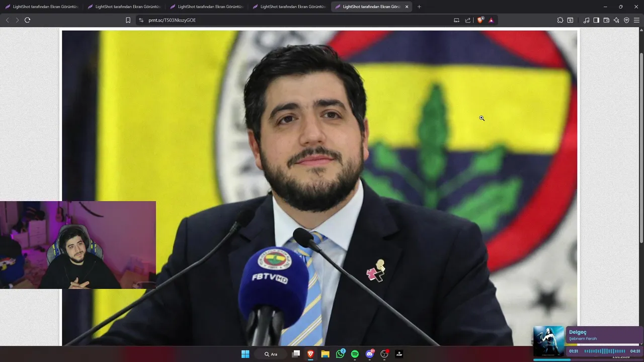Open Brave Rewards triangle icon
This screenshot has height=362, width=644.
(x=491, y=20)
